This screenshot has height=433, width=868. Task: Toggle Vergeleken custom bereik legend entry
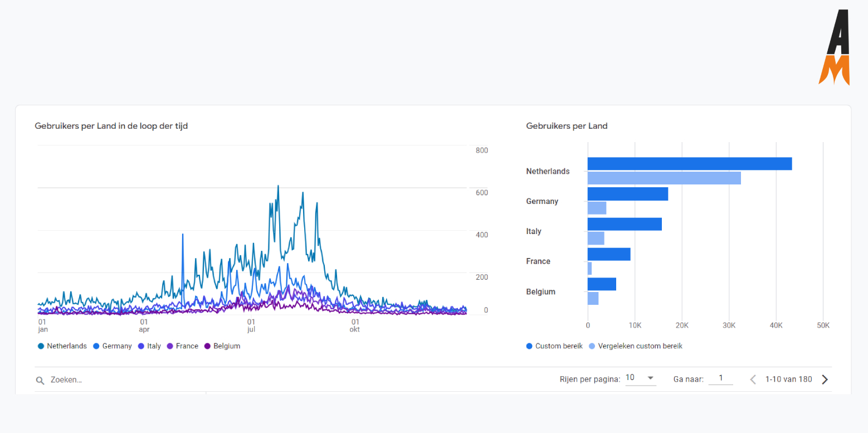(x=636, y=346)
